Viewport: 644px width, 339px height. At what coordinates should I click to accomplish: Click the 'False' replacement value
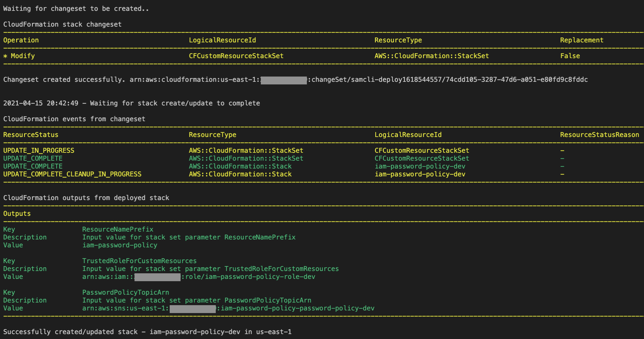570,56
